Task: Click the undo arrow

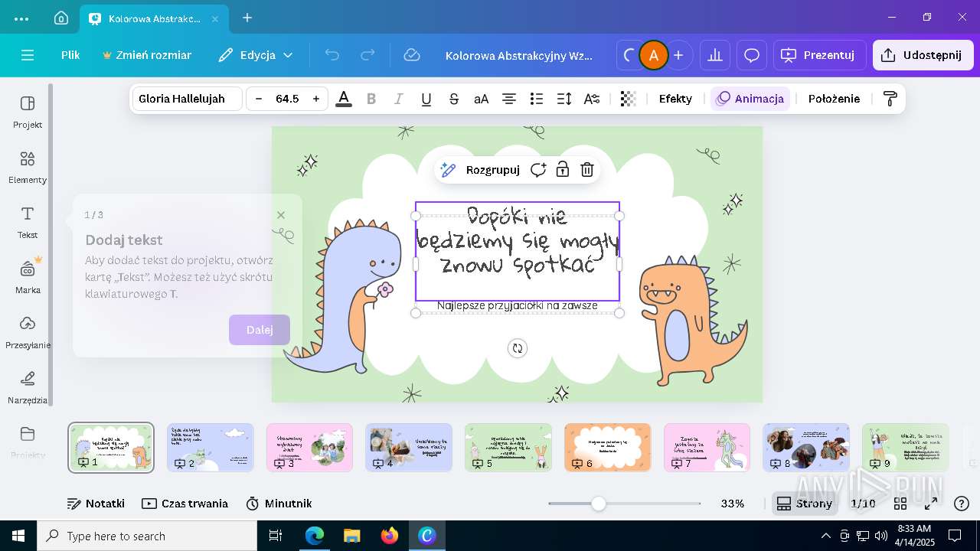Action: [332, 55]
